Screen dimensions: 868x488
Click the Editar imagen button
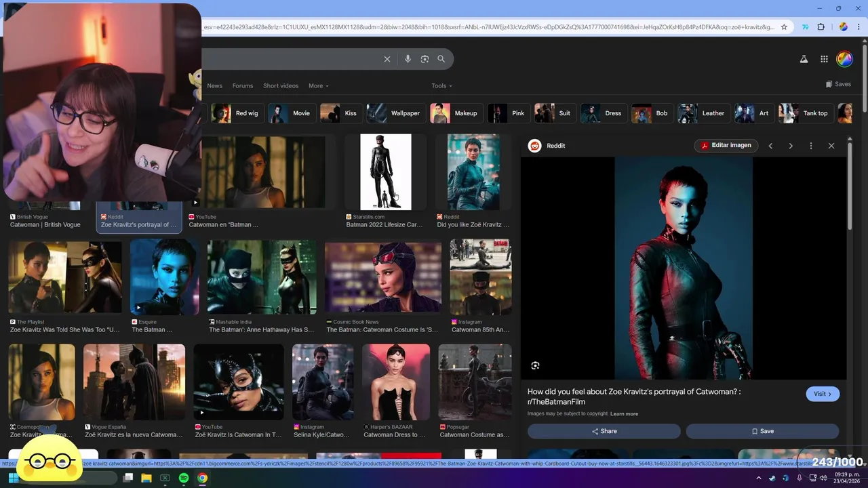tap(726, 146)
